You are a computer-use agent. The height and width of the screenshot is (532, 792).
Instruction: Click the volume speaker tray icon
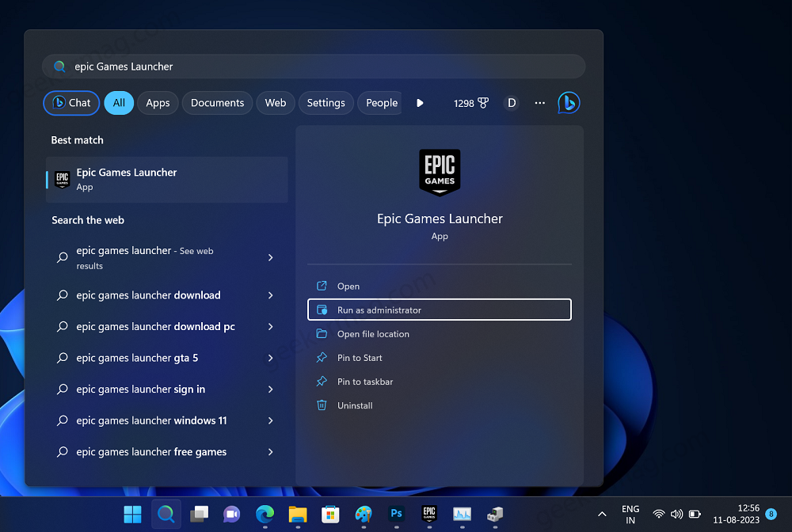click(x=676, y=515)
